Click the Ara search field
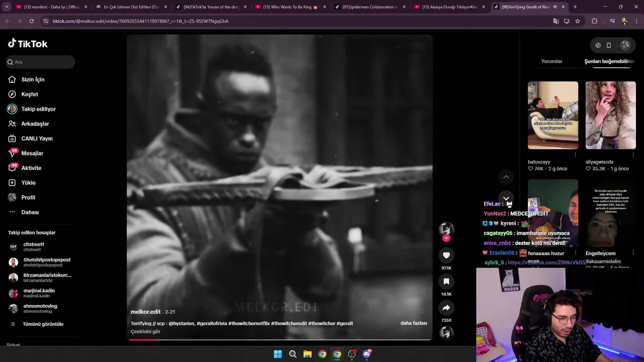The width and height of the screenshot is (644, 362). coord(40,62)
